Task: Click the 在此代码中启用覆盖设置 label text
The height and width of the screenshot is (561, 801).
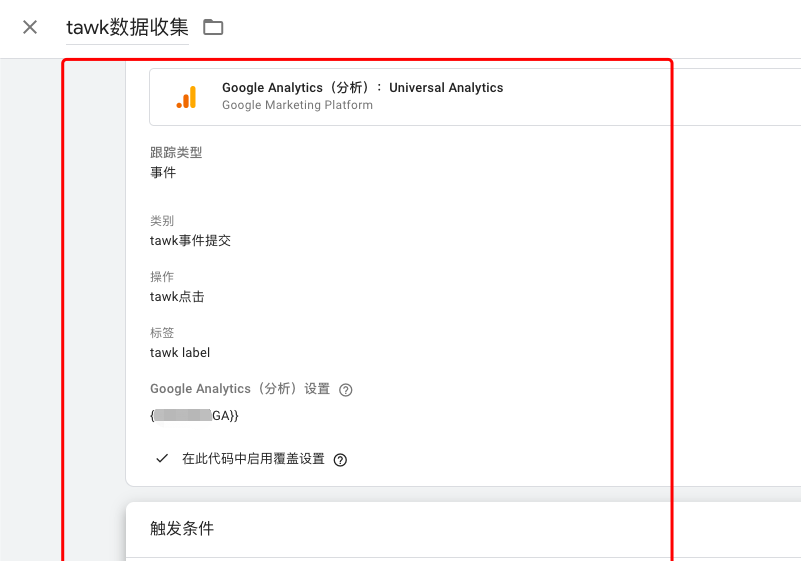Action: coord(253,459)
